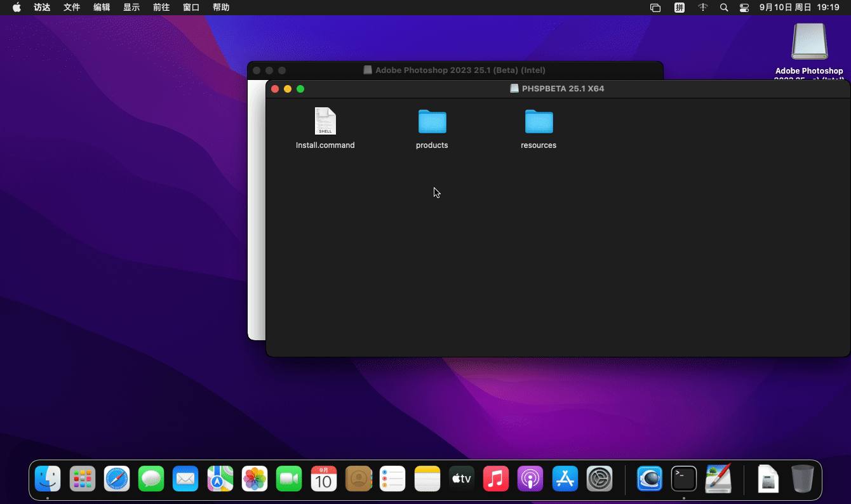Viewport: 851px width, 504px height.
Task: Select the Install.command shell script file
Action: coord(325,121)
